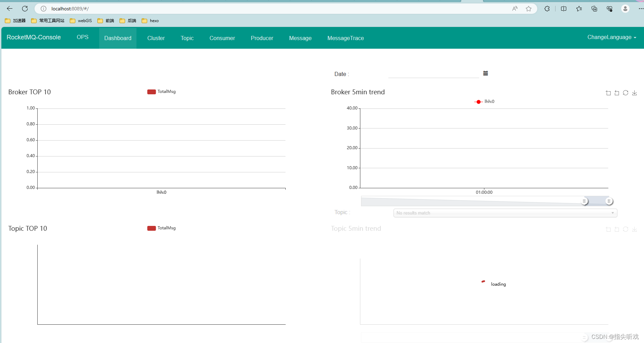Click the Topic 5min trend zoom reset icon
Viewport: 644px width, 343px height.
617,229
